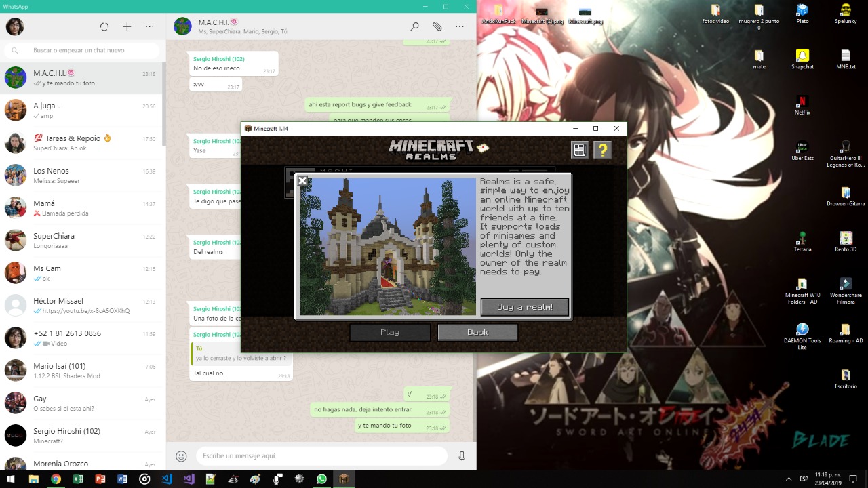The height and width of the screenshot is (488, 868).
Task: Click the Minecraft Realms news icon
Action: point(579,150)
